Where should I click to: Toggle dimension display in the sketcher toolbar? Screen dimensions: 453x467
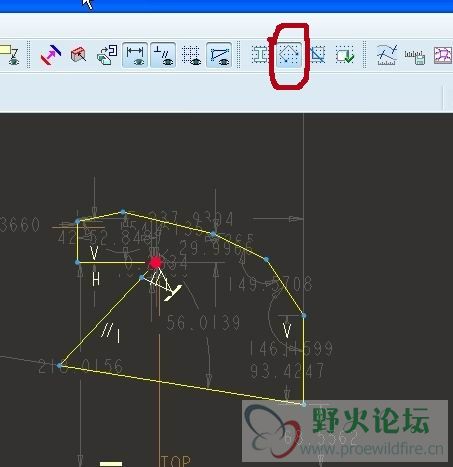pos(135,55)
